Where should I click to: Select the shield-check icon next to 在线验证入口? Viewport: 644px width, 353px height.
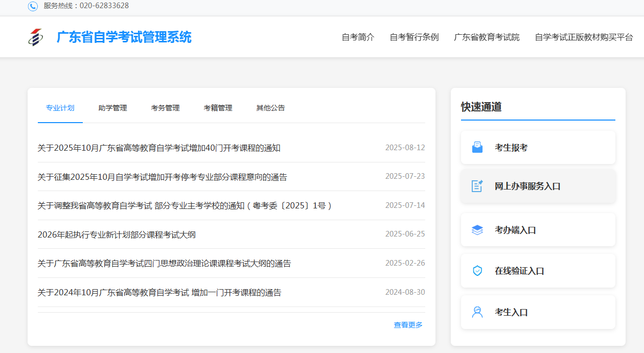click(x=477, y=271)
